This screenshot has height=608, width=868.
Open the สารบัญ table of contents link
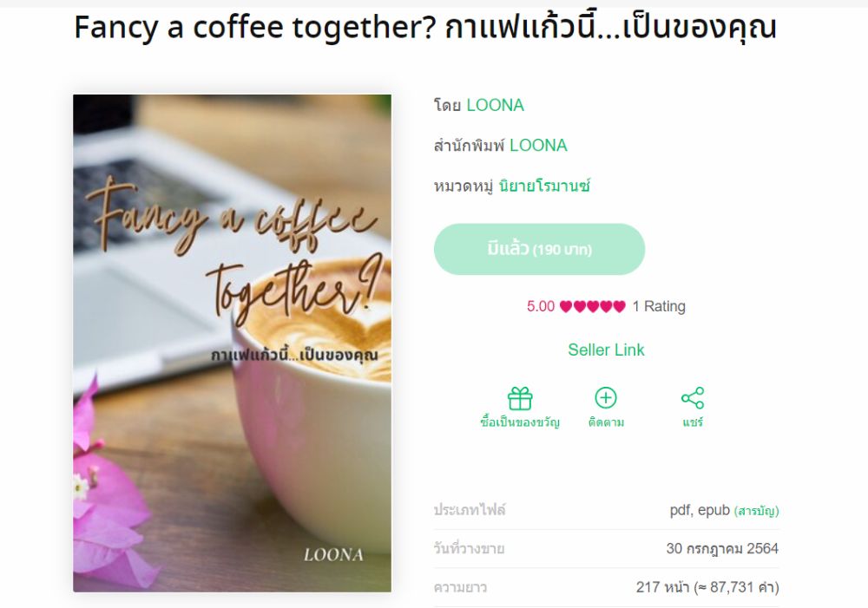coord(756,511)
